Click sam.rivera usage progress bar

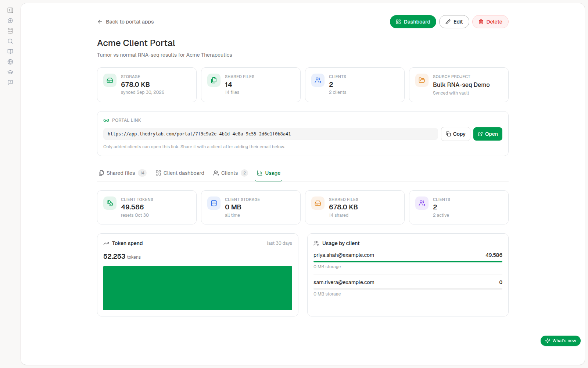[x=408, y=289]
